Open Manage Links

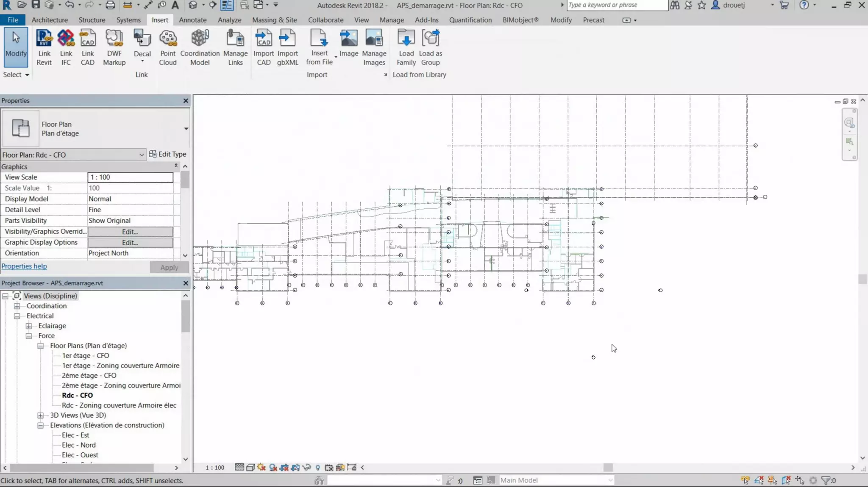[x=235, y=47]
